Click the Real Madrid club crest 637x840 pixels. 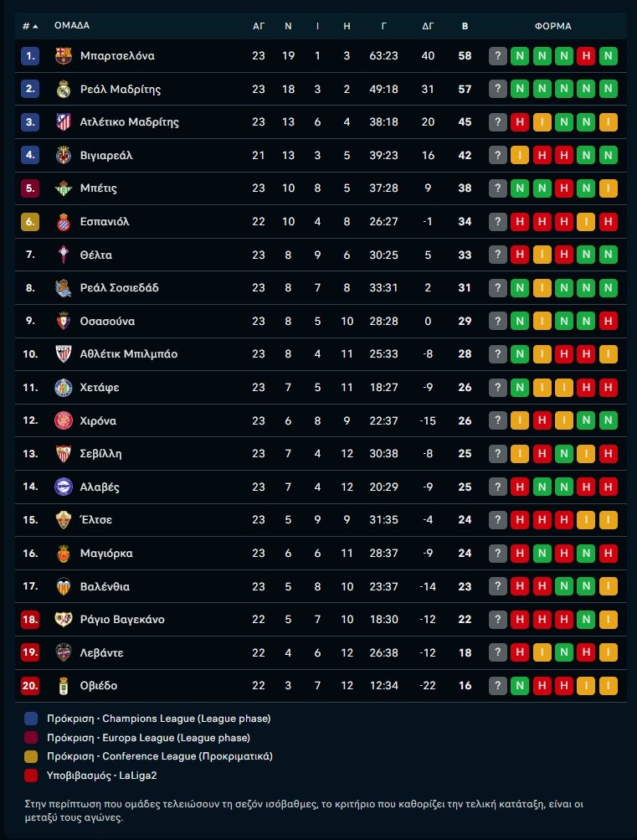click(x=63, y=90)
